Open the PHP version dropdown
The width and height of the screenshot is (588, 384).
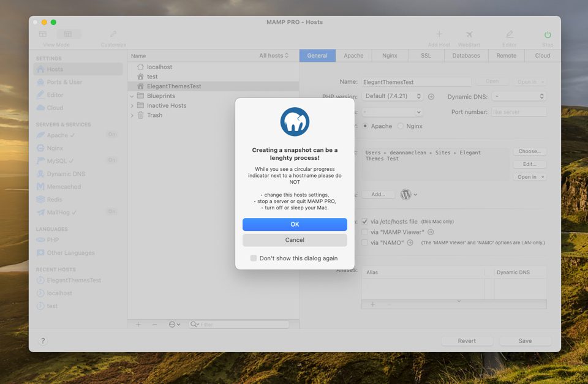pos(393,96)
